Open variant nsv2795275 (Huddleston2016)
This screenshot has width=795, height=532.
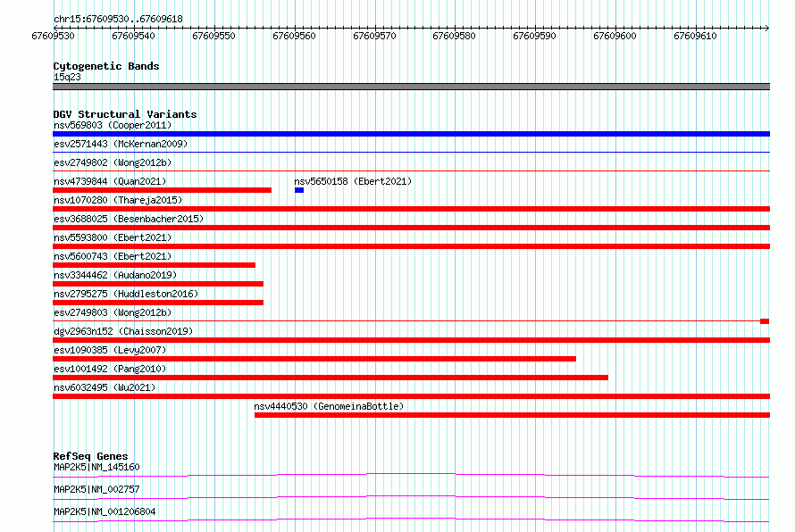126,294
